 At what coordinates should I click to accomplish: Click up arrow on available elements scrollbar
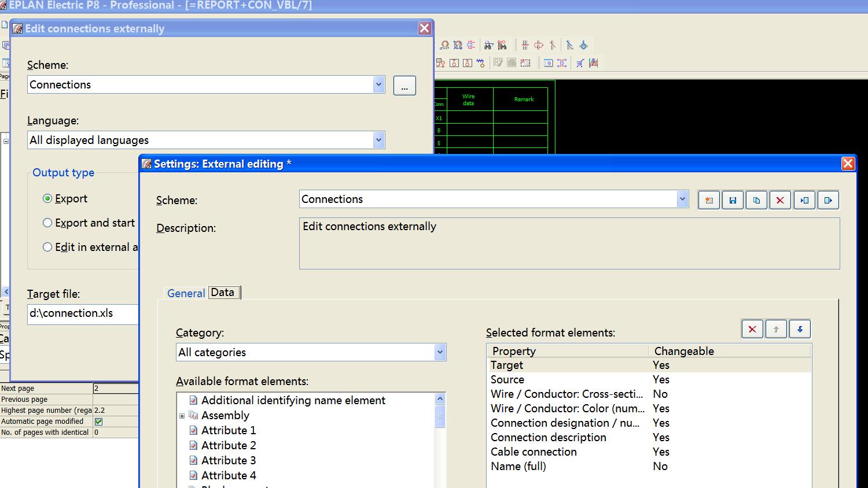point(440,398)
